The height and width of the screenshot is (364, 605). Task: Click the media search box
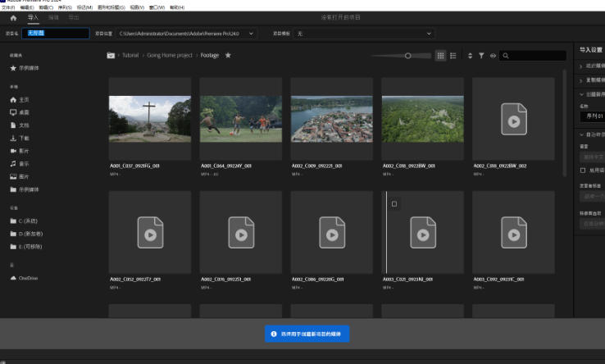[533, 56]
